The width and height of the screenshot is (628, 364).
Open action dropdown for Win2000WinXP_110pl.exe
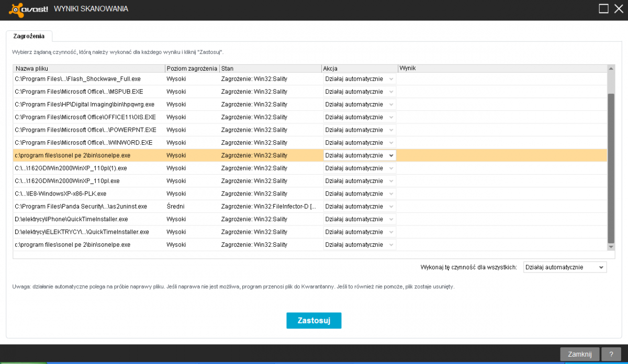tap(360, 180)
